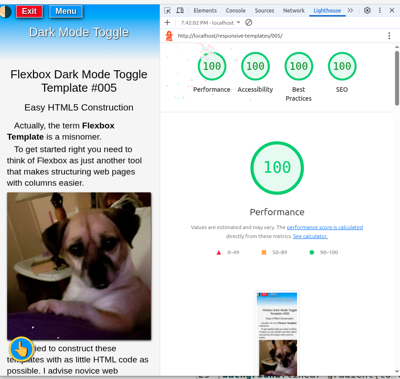Toggle dark mode half-circle icon
This screenshot has height=379, width=400.
pos(5,12)
